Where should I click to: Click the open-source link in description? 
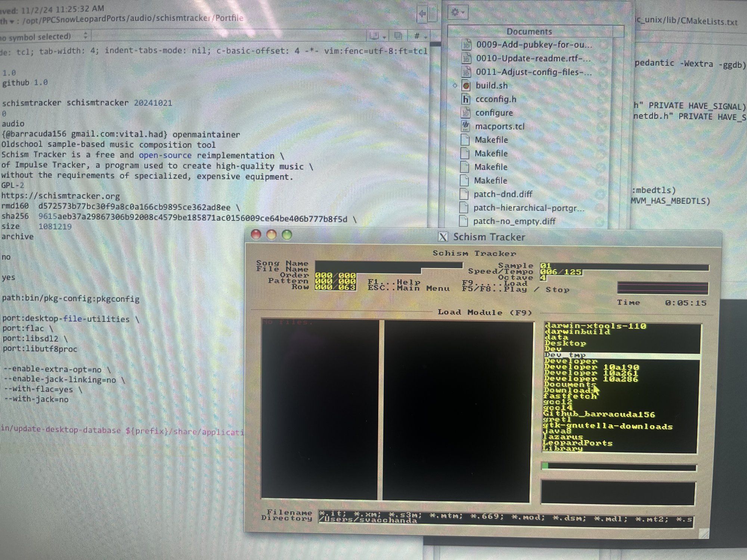tap(165, 155)
